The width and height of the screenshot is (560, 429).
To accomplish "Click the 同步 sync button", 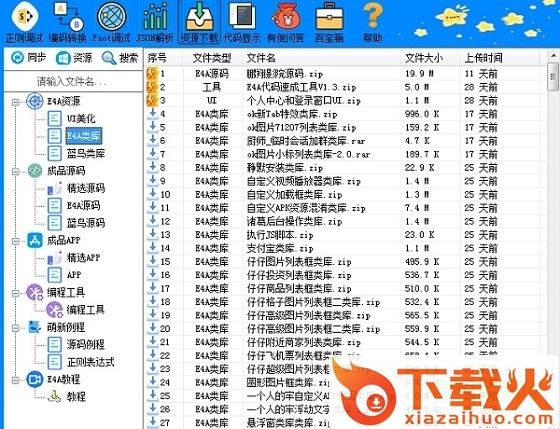I will point(28,58).
